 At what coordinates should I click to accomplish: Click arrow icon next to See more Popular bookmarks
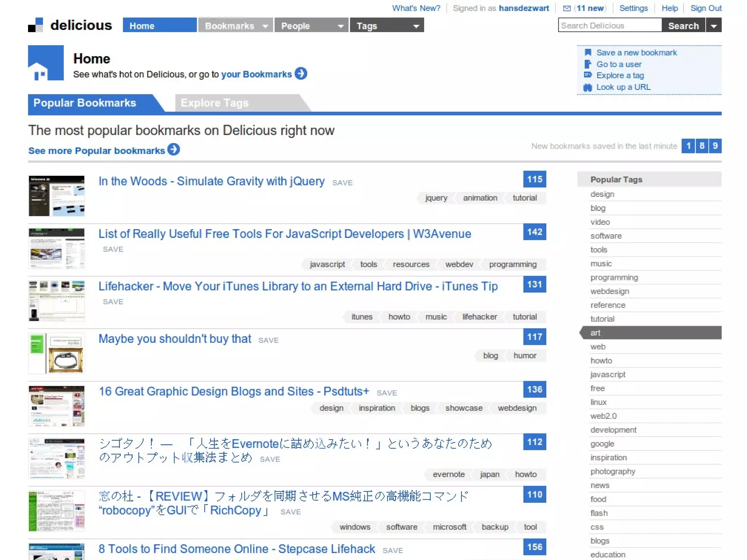click(174, 150)
